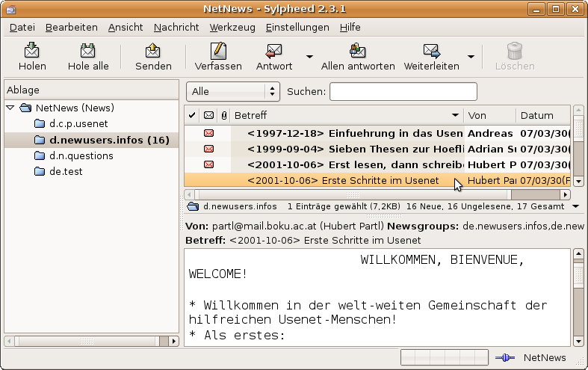Open the Nachricht menu
The height and width of the screenshot is (370, 588).
point(176,27)
